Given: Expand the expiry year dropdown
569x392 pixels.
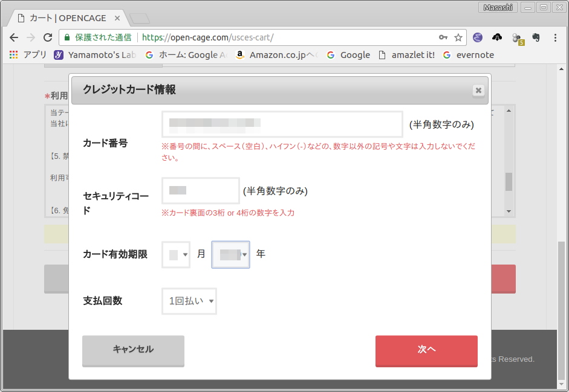Looking at the screenshot, I should coord(230,254).
